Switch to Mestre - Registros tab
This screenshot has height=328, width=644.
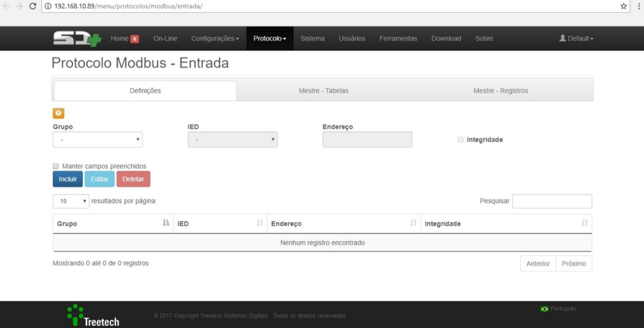coord(501,91)
